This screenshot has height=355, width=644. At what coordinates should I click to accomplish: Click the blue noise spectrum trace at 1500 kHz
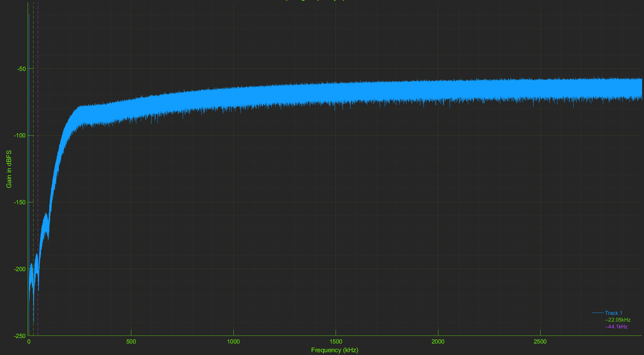(x=336, y=93)
